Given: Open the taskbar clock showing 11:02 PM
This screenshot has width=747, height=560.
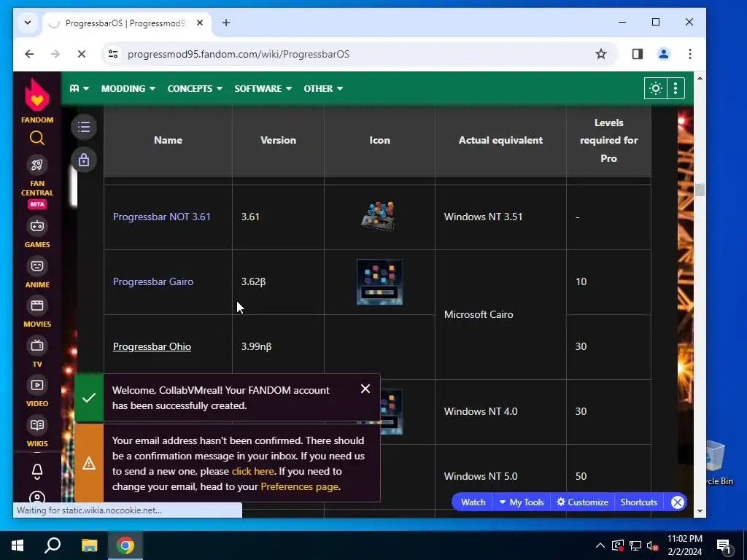Looking at the screenshot, I should point(684,545).
